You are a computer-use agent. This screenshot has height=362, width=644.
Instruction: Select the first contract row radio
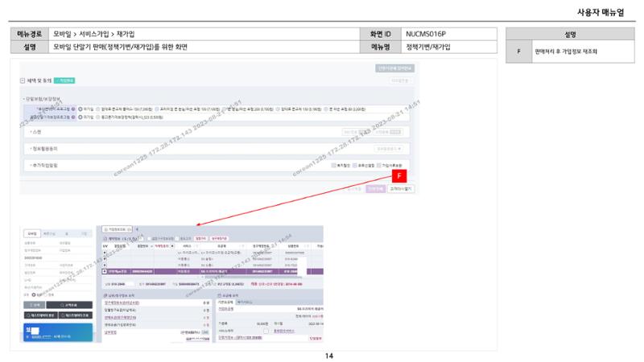(105, 253)
